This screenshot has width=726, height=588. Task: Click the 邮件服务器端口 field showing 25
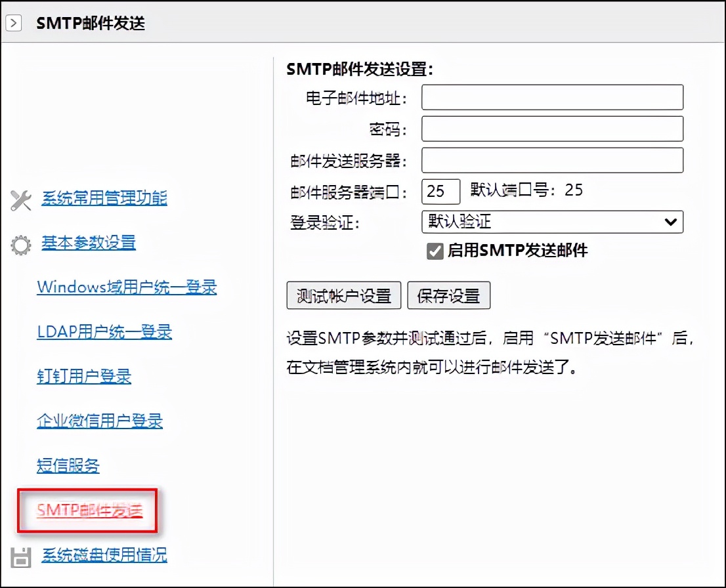pos(440,191)
